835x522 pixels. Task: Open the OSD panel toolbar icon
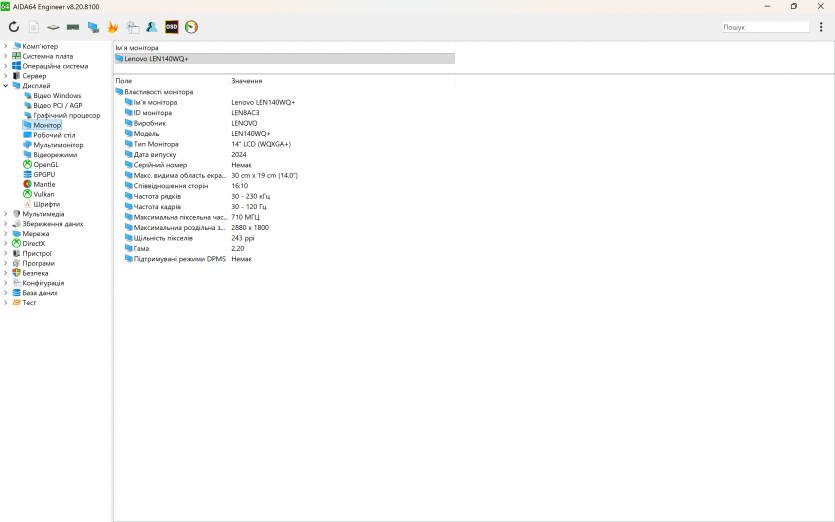point(171,27)
